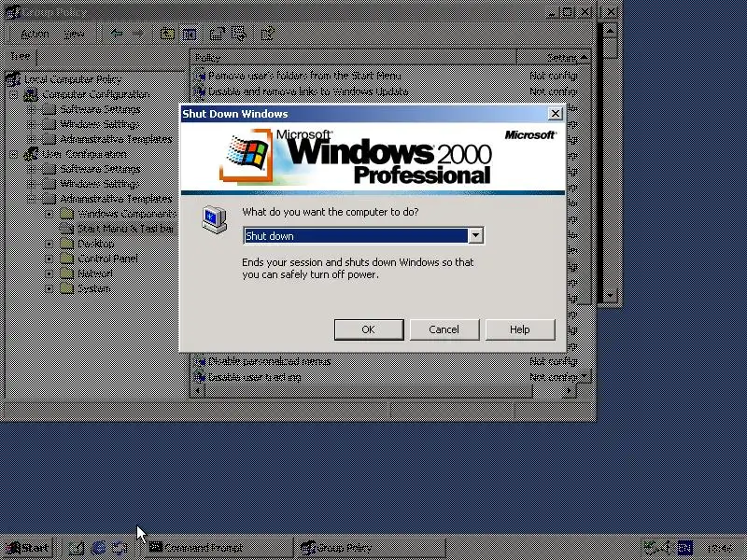
Task: Select User Configuration in the tree
Action: point(84,154)
